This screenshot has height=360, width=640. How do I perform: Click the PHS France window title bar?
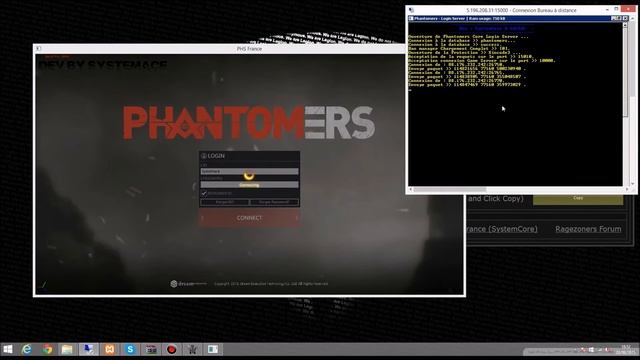249,49
